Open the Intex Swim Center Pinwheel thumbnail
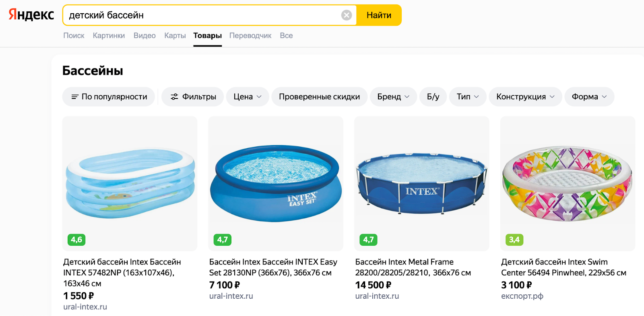The width and height of the screenshot is (644, 316). click(x=567, y=183)
